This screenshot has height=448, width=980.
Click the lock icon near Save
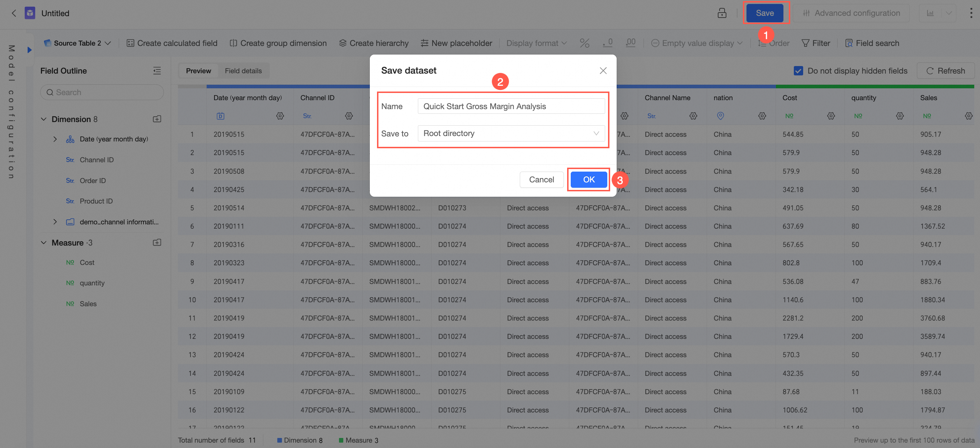point(721,13)
